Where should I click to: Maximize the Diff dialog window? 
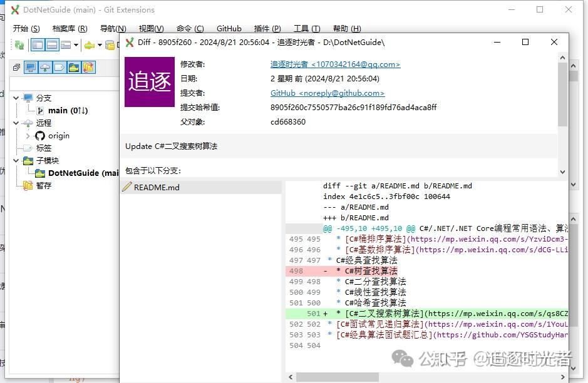(x=525, y=42)
